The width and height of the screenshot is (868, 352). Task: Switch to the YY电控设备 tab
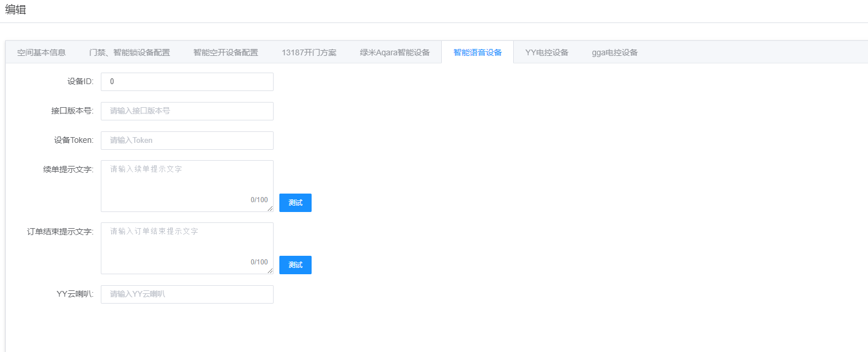547,52
